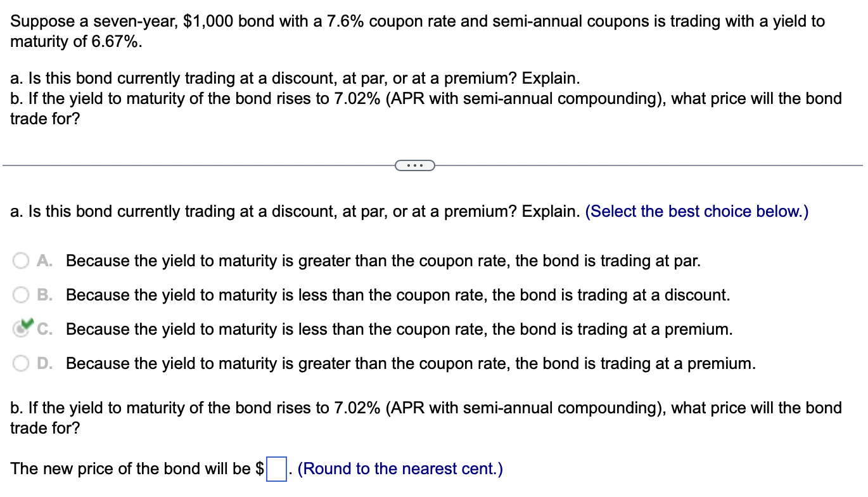
Task: Click the bond price answer input box
Action: click(x=276, y=470)
